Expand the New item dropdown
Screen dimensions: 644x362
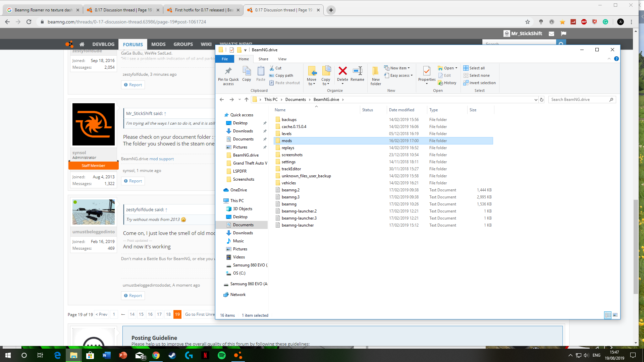pos(409,68)
